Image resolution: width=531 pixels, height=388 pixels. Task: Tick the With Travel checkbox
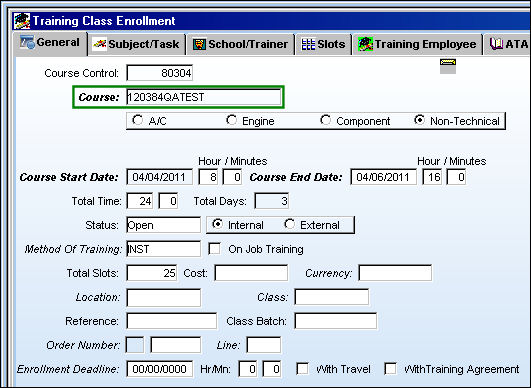(x=302, y=369)
